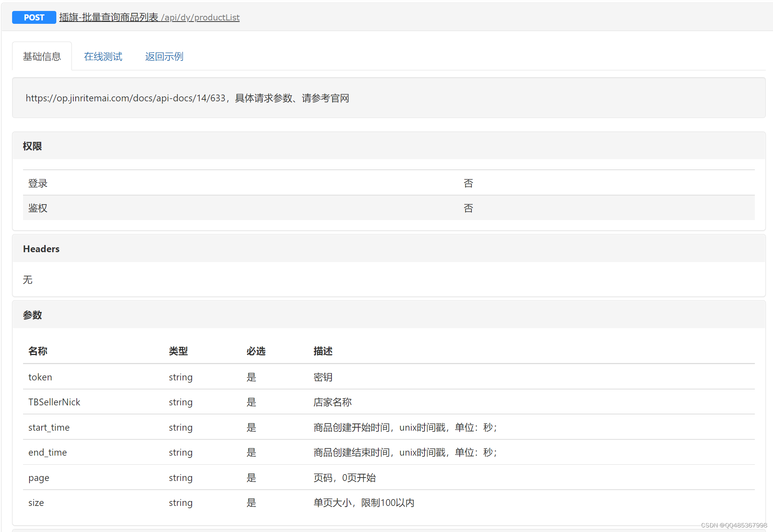
Task: Open the 插旗-批量查询商品列表 /api/dy/productList link
Action: 149,17
